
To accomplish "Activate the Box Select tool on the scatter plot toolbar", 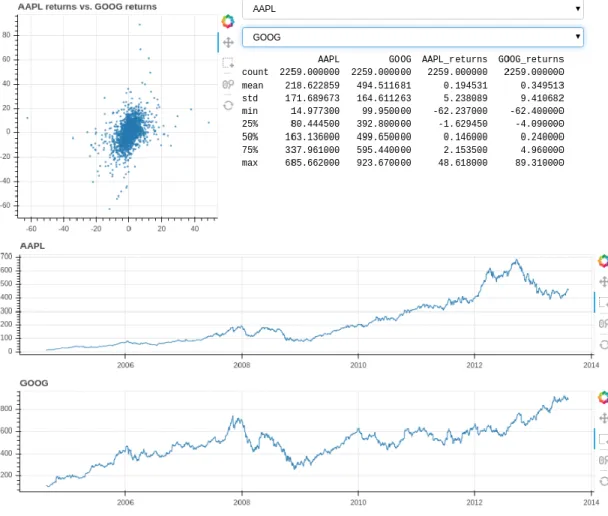I will click(x=228, y=63).
